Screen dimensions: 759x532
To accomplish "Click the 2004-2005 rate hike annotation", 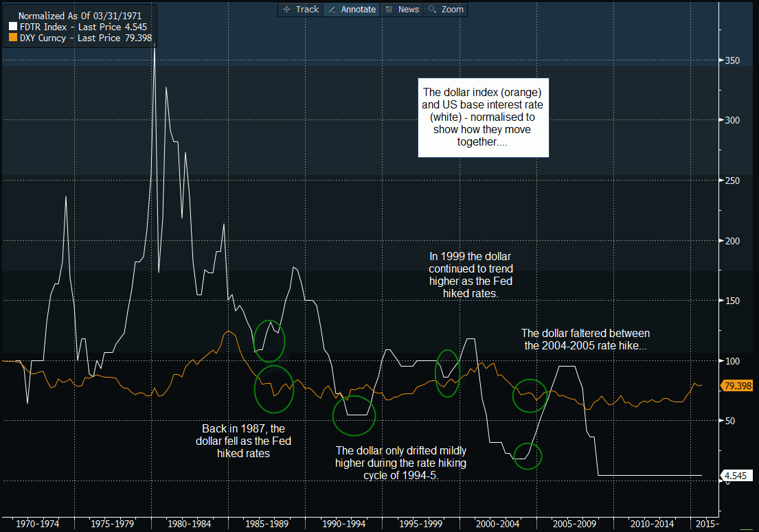I will (x=585, y=340).
